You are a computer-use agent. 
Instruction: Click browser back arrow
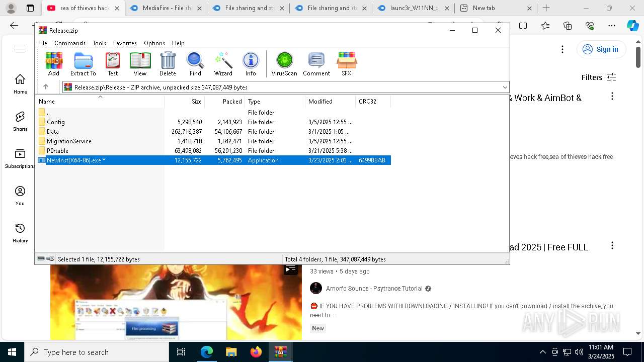[14, 26]
